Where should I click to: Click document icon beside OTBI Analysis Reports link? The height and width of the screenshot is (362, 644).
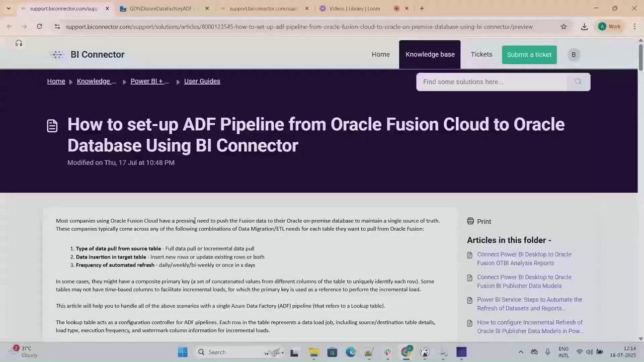tap(470, 255)
